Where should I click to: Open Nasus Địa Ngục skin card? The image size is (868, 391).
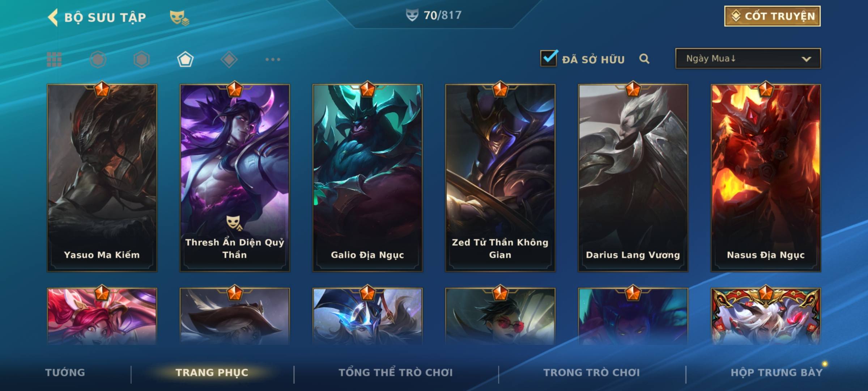point(766,178)
